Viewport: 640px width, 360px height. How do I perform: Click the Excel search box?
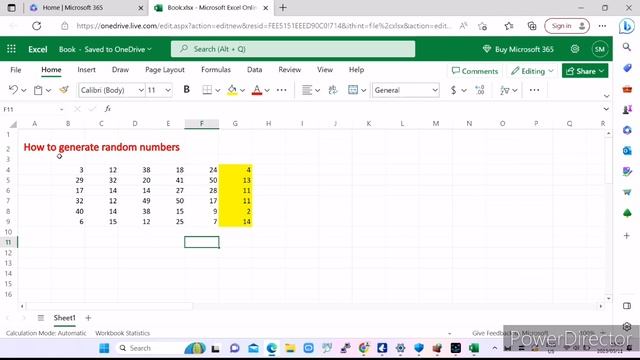[293, 49]
